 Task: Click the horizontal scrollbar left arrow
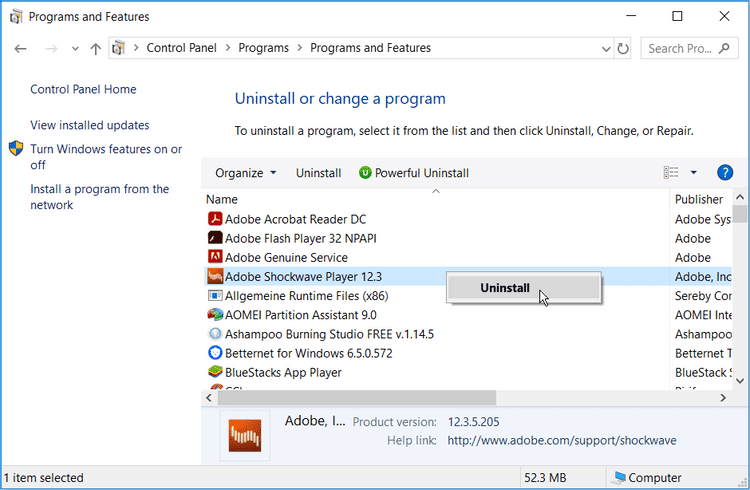[x=209, y=398]
